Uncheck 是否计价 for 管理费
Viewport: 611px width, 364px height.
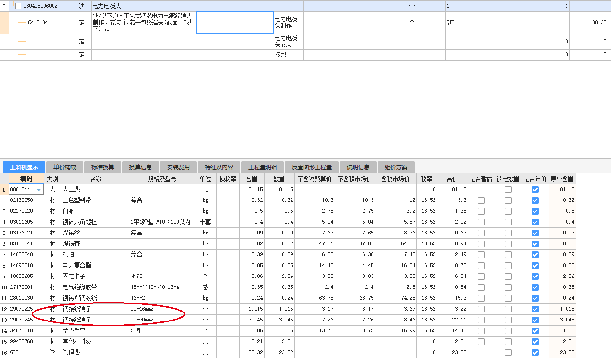[x=535, y=352]
